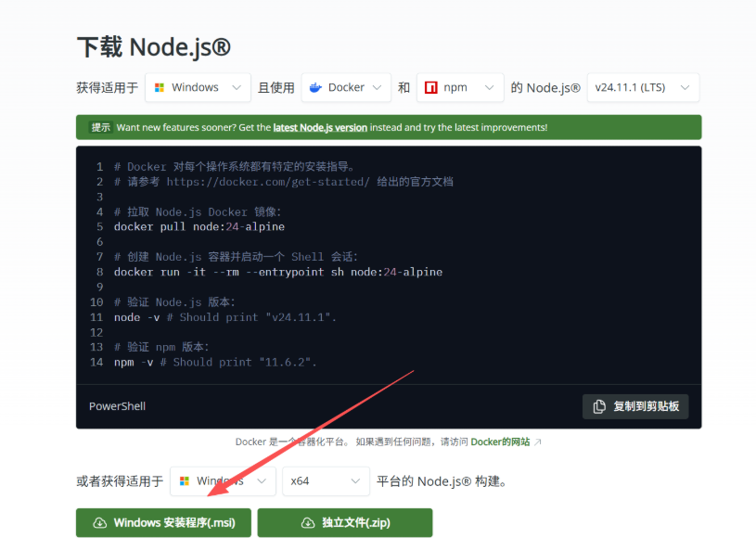
Task: Click the red npm logo icon
Action: (430, 88)
